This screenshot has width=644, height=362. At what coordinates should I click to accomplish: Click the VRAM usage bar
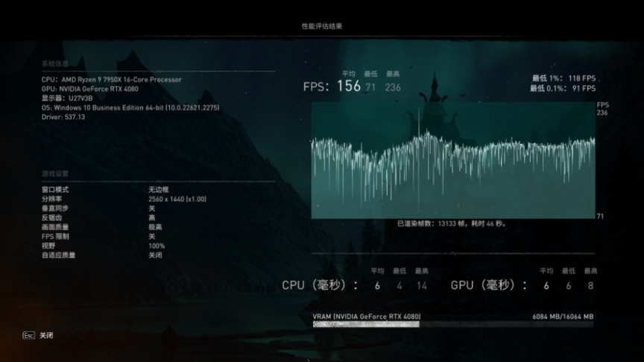(x=453, y=324)
